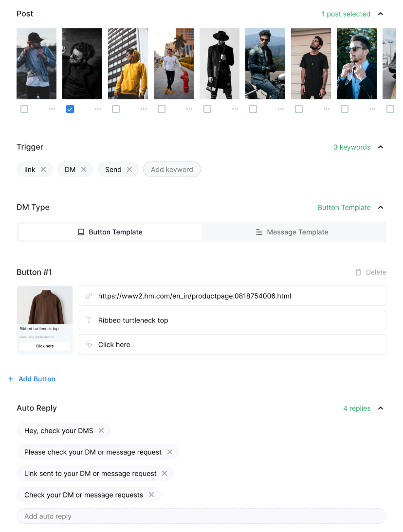This screenshot has height=532, width=403.
Task: Collapse the Auto Reply section
Action: click(x=381, y=408)
